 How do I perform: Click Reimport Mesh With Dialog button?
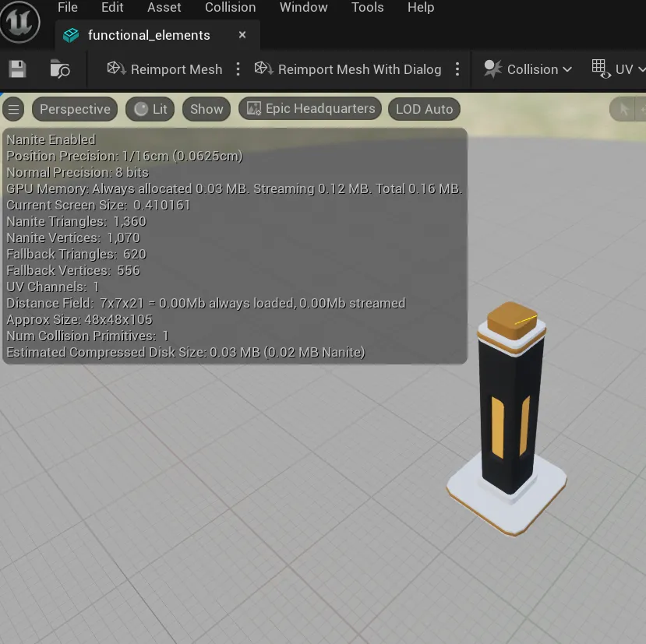click(348, 69)
